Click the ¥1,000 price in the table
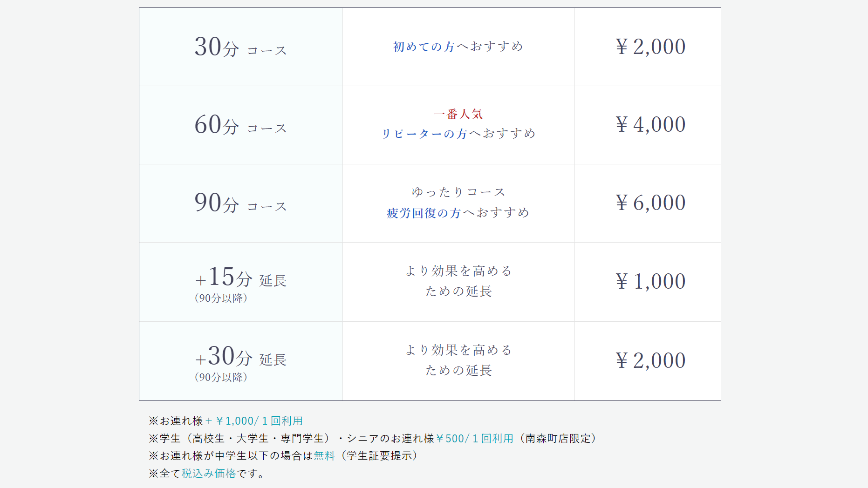 tap(650, 282)
